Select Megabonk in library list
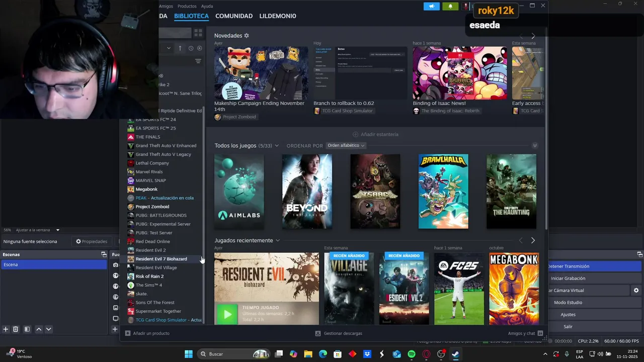This screenshot has height=362, width=644. [x=146, y=189]
